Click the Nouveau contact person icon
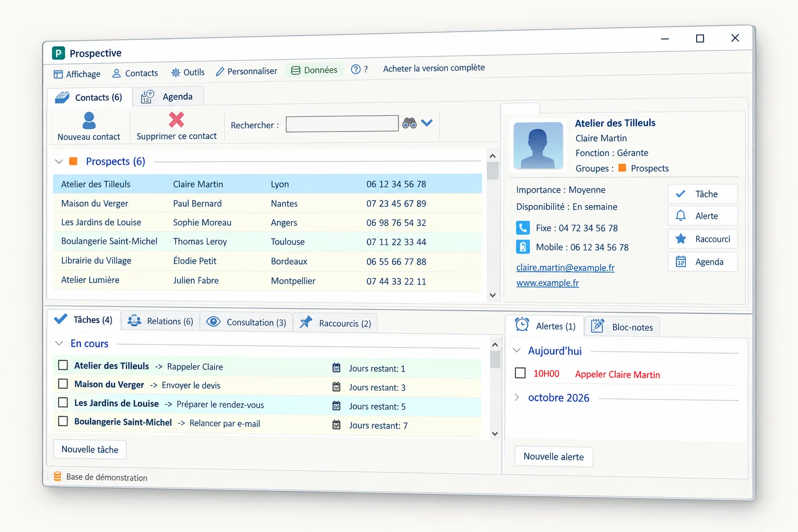The width and height of the screenshot is (798, 532). 89,121
